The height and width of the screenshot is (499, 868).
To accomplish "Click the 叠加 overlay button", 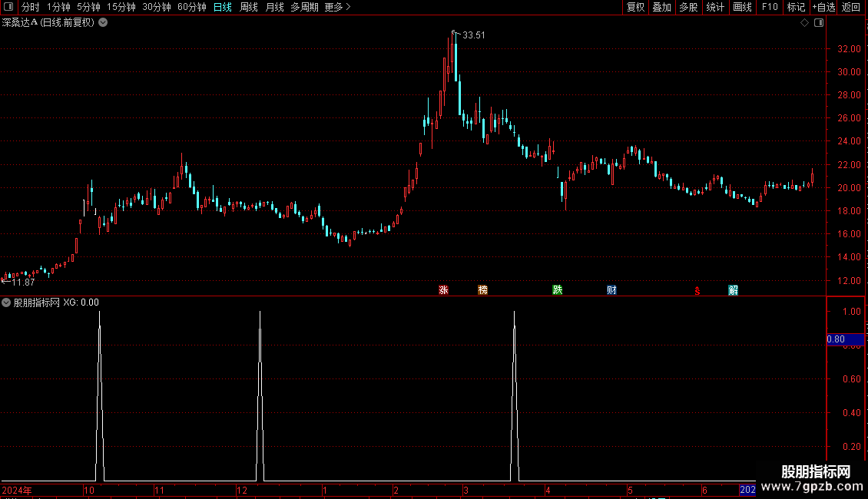I will pos(662,7).
